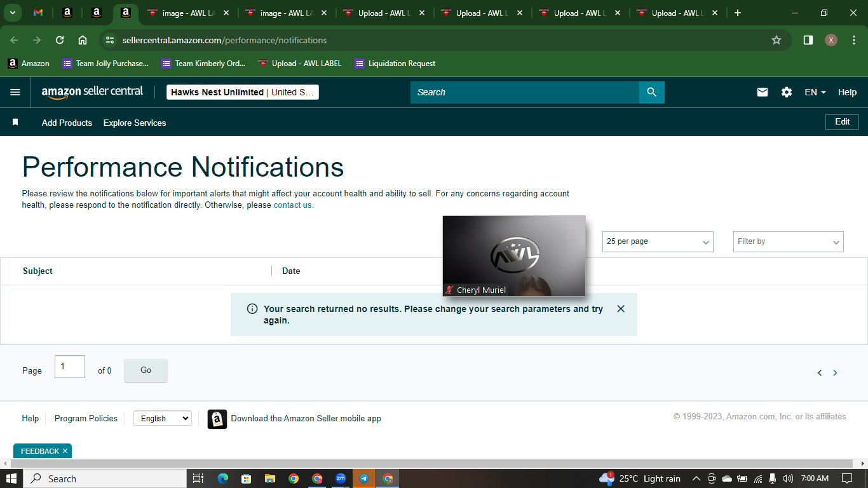Go to previous page with left chevron
The height and width of the screenshot is (488, 868).
(820, 373)
